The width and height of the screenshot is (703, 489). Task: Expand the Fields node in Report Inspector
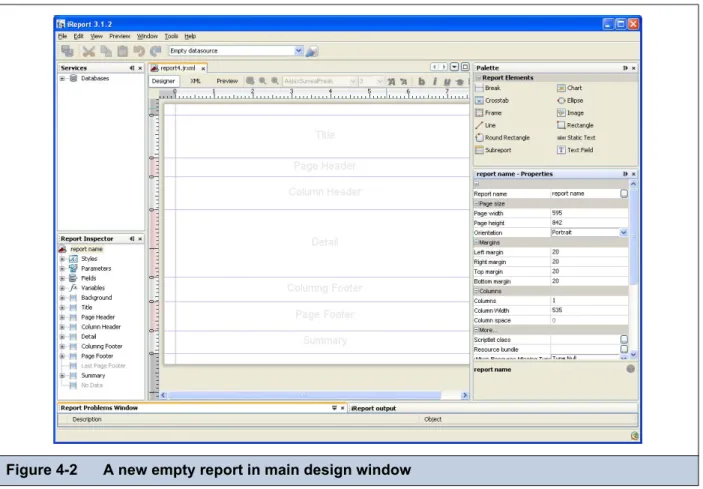(62, 278)
